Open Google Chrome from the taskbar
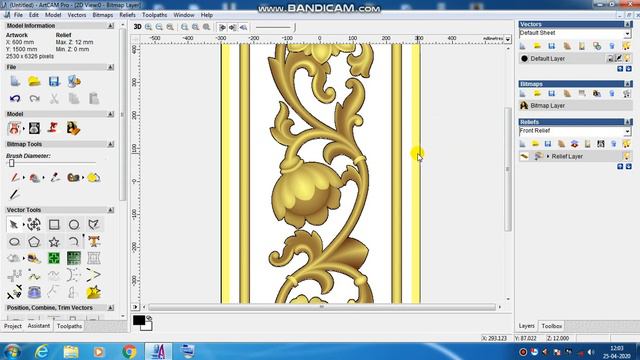 (129, 351)
